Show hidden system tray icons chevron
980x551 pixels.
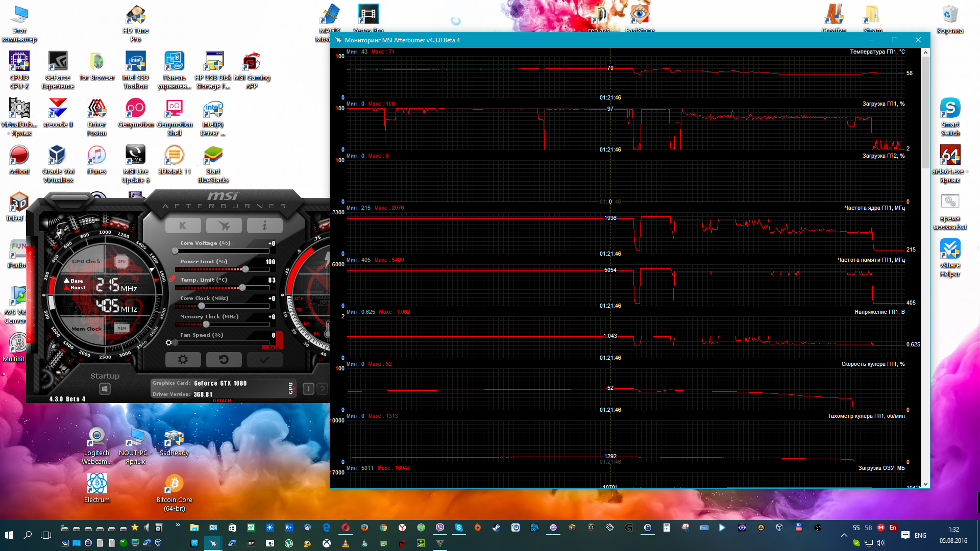coord(844,535)
